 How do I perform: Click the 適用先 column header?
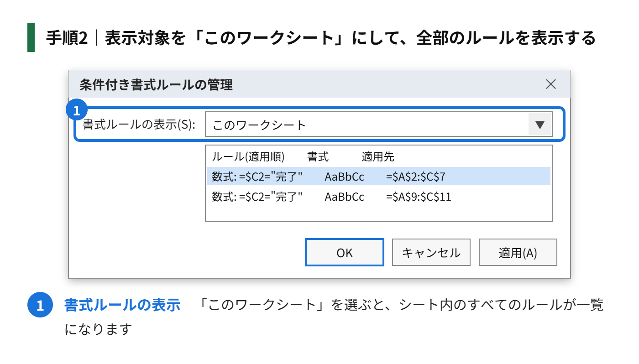coord(377,157)
